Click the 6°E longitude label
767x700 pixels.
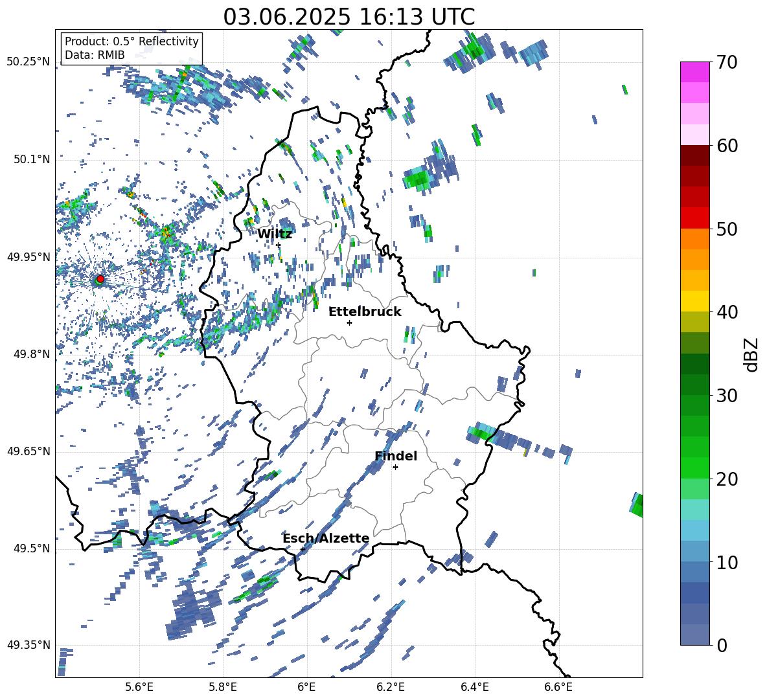(x=306, y=687)
